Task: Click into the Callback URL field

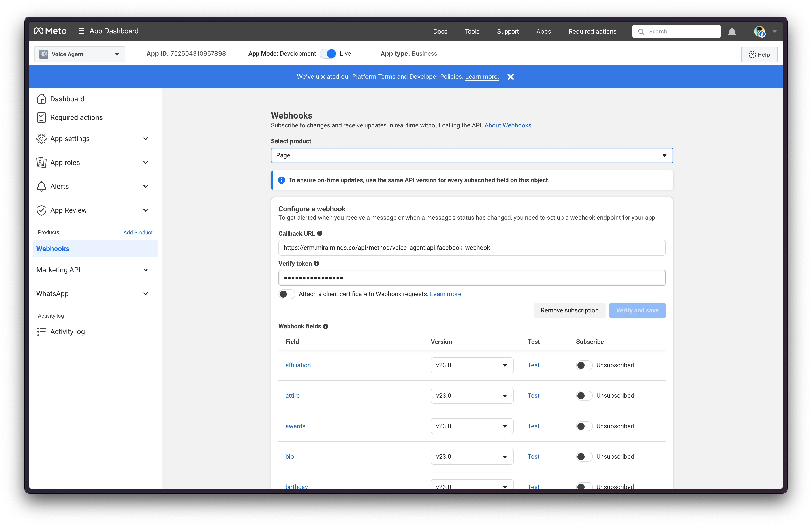Action: (x=472, y=248)
